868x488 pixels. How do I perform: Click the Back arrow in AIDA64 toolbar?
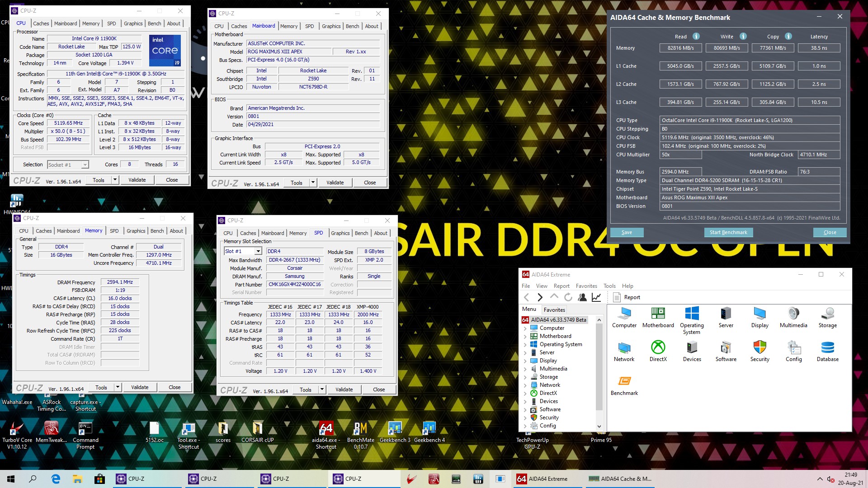(x=526, y=297)
